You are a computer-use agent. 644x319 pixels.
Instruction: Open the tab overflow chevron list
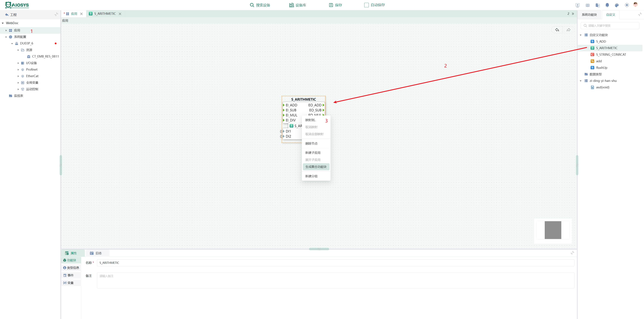click(x=573, y=14)
